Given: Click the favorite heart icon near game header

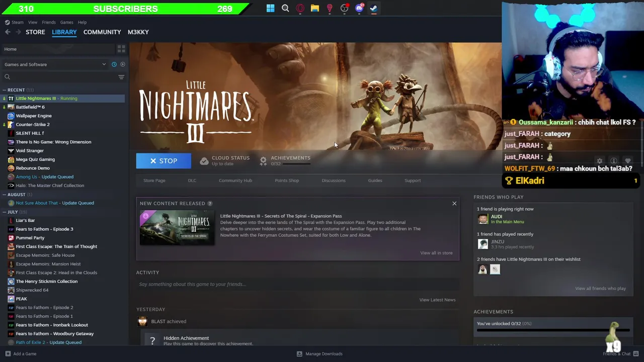Looking at the screenshot, I should tap(627, 161).
